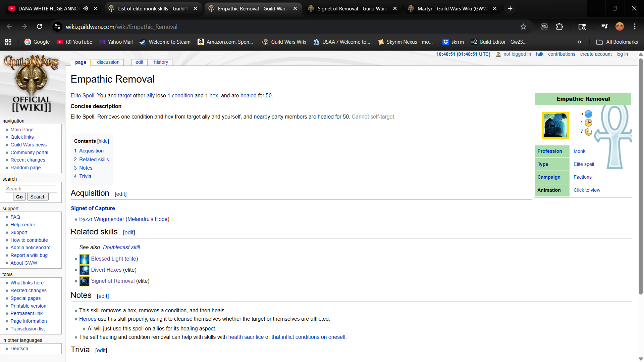The image size is (644, 362).
Task: Open the edit tab of the article
Action: point(139,62)
